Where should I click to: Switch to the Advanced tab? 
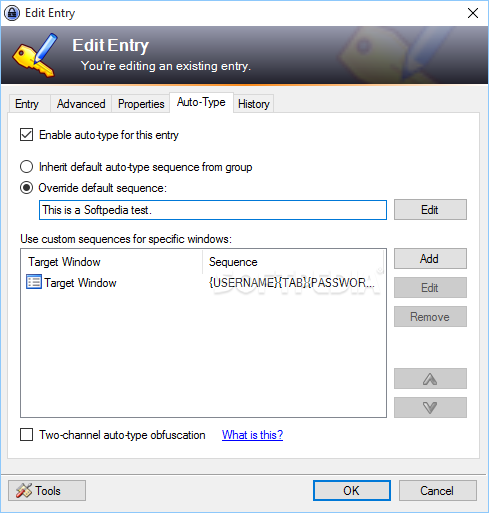tap(81, 104)
